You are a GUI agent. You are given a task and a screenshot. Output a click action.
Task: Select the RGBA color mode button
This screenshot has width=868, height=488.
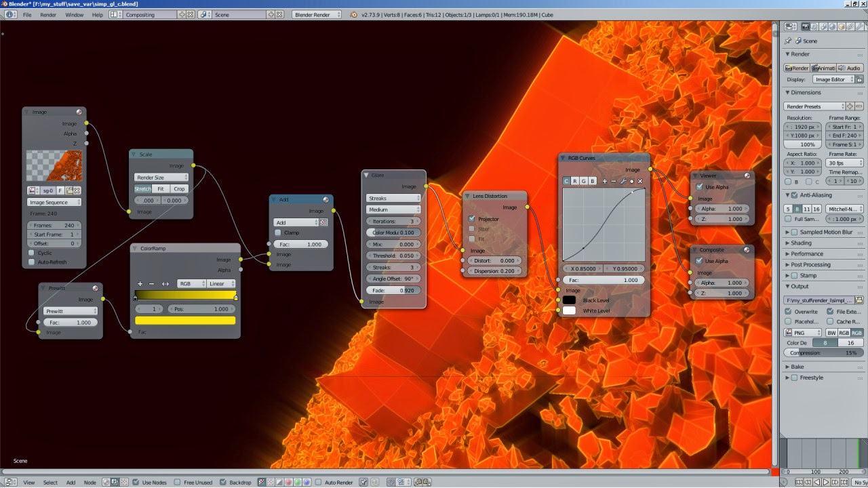click(x=857, y=333)
